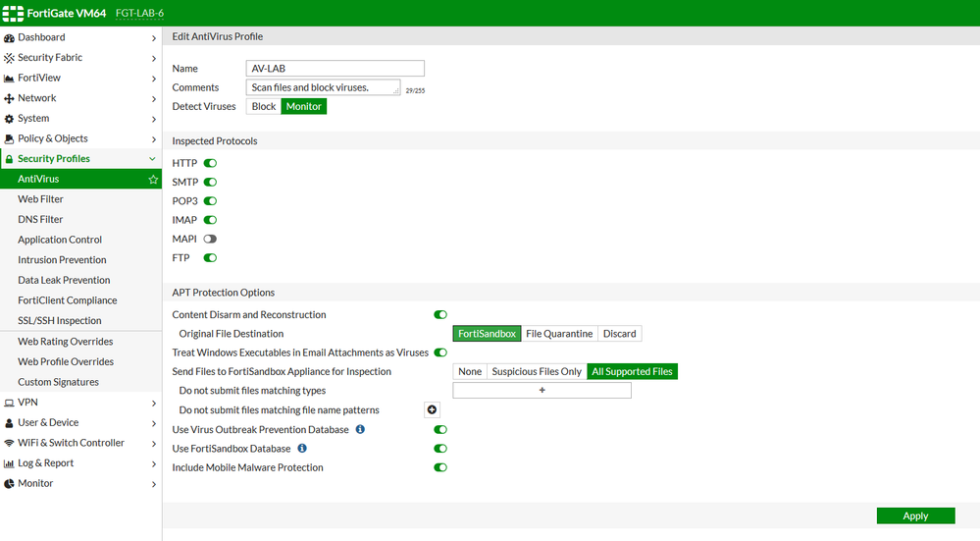Click the Network arrows icon
This screenshot has height=541, width=980.
tap(9, 99)
